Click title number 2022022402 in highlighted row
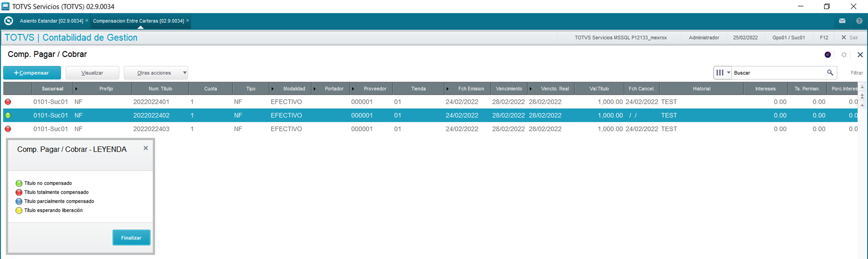Screen dimensions: 868x259 coord(151,115)
